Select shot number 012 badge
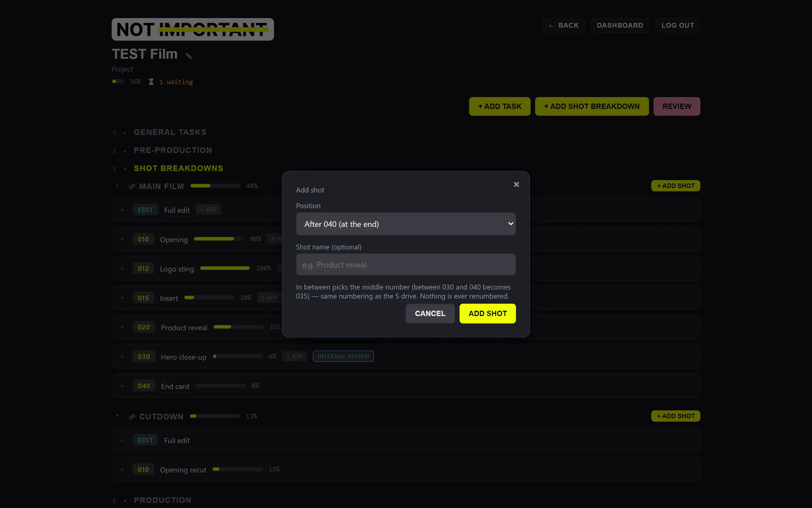The image size is (812, 508). (x=143, y=268)
